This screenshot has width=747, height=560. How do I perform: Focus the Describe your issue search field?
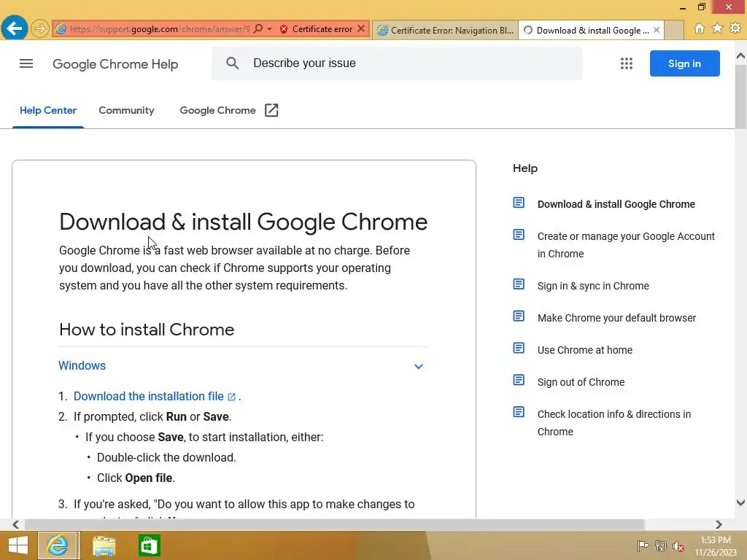pos(397,63)
